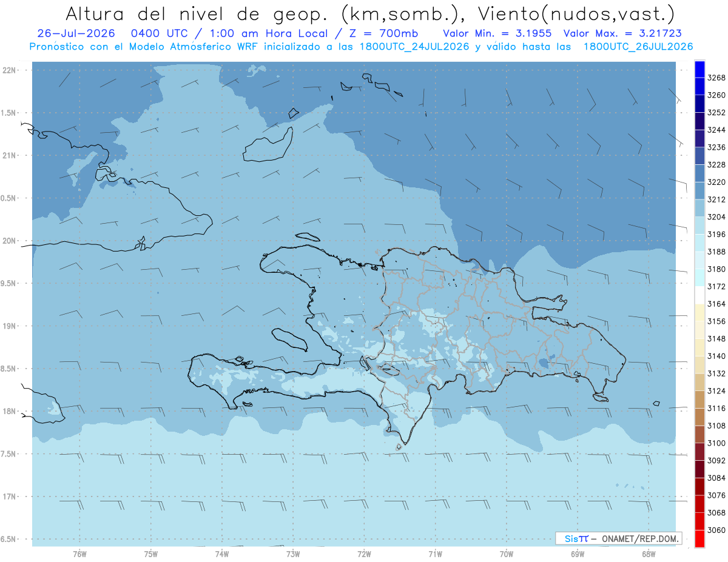The width and height of the screenshot is (728, 562).
Task: Click the '76W' longitude label
Action: pos(79,554)
